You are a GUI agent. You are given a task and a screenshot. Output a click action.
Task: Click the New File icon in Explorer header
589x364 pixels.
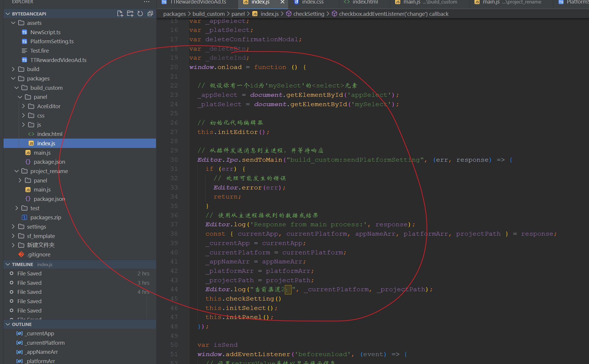(120, 14)
